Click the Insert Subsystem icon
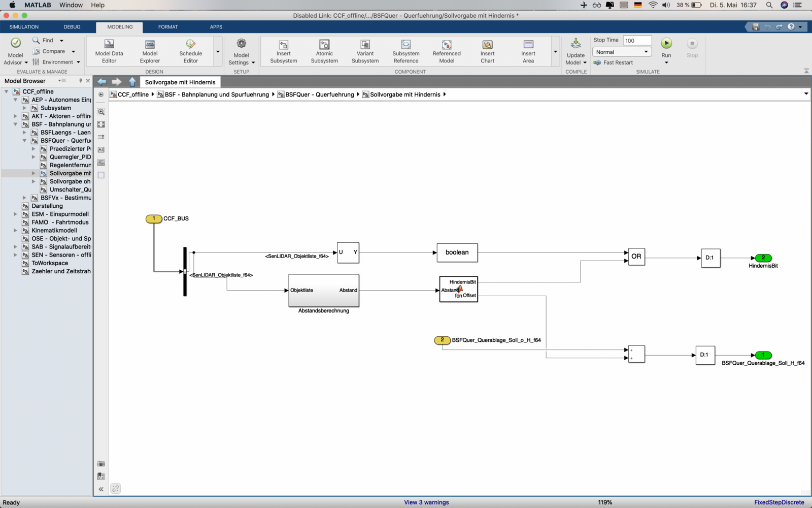 284,45
